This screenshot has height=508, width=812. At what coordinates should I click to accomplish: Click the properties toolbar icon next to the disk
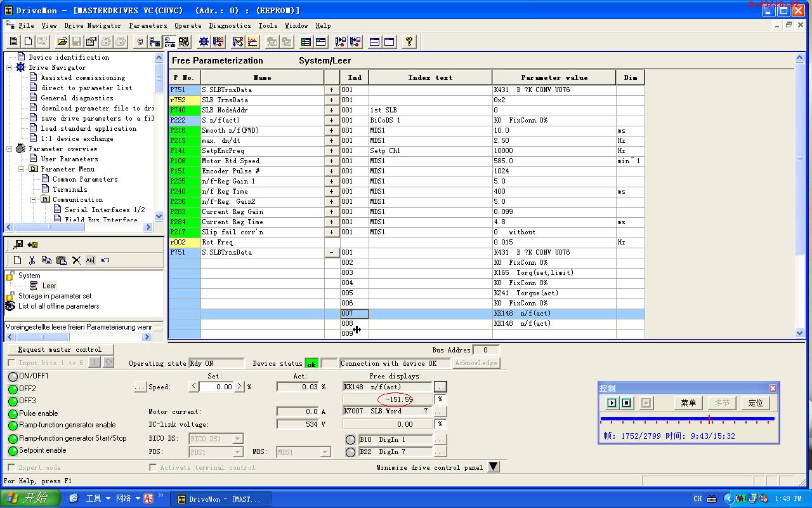(x=91, y=42)
